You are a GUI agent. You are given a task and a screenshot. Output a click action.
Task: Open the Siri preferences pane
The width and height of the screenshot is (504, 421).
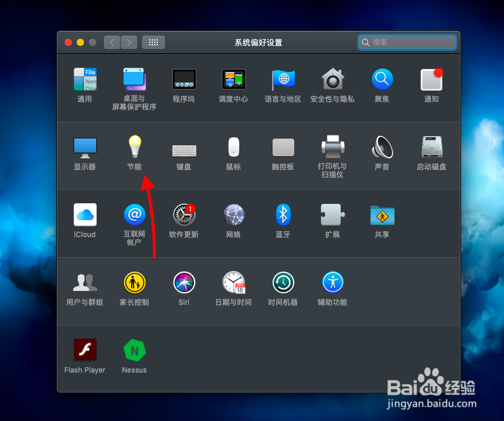point(184,282)
